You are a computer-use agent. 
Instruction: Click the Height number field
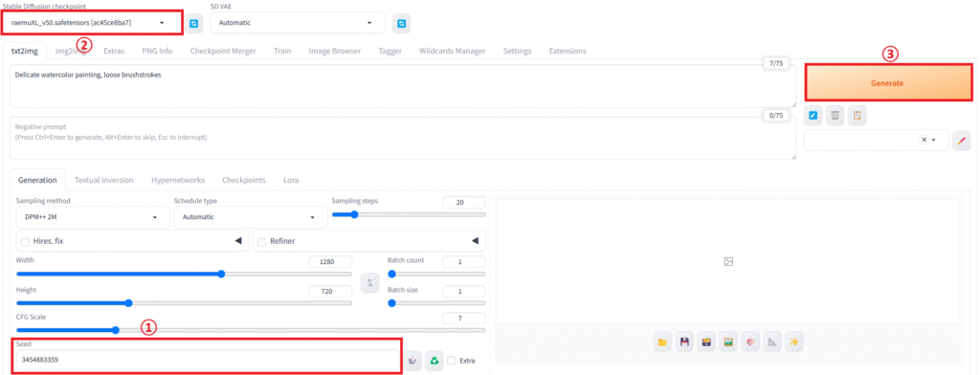(x=330, y=291)
